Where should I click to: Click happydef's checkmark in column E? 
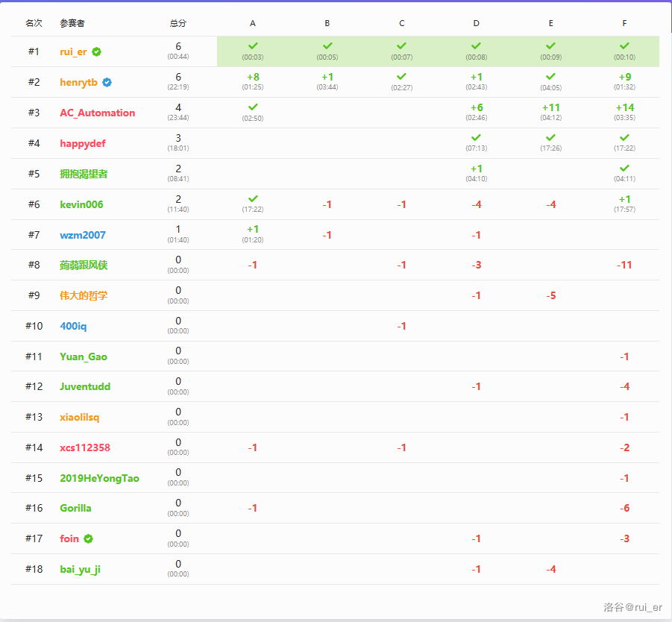(550, 138)
